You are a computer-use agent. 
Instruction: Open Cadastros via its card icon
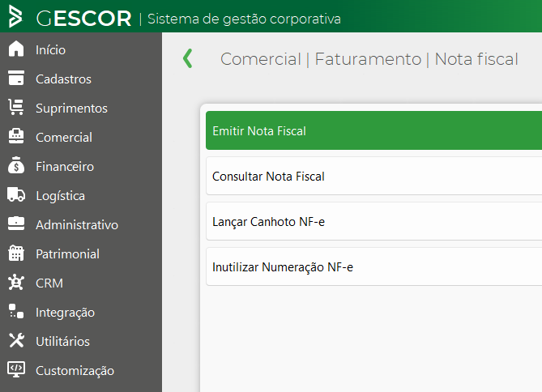click(x=15, y=79)
